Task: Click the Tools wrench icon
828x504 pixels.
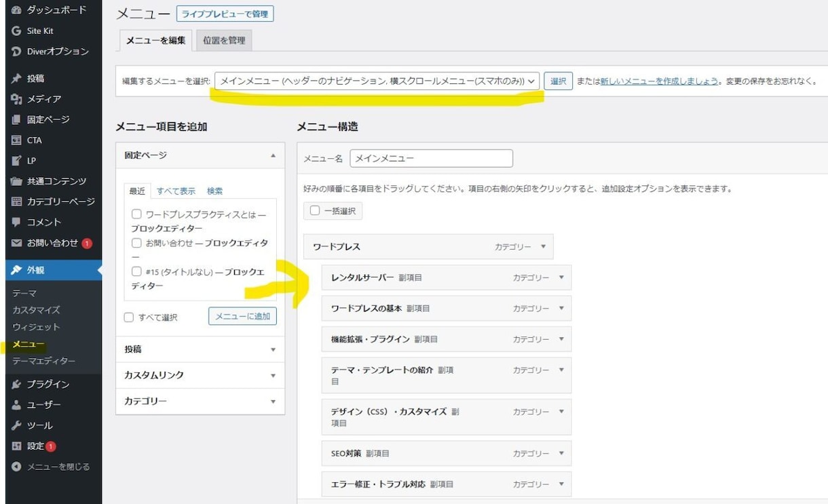Action: coord(17,425)
